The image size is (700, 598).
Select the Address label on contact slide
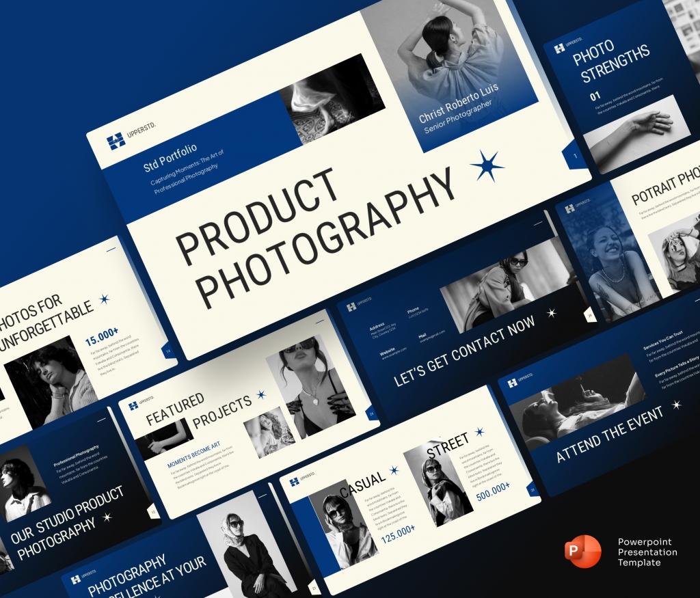[x=377, y=326]
